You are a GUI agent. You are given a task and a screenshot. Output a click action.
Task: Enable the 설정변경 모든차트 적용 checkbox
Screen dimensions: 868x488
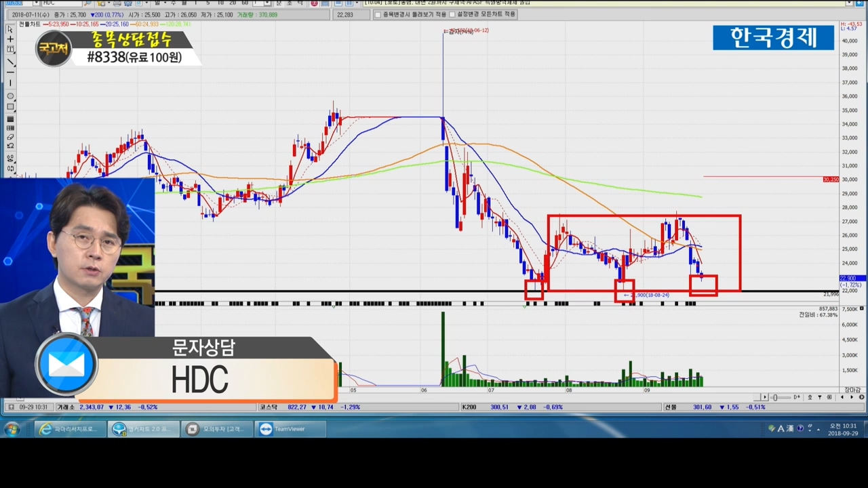[452, 14]
